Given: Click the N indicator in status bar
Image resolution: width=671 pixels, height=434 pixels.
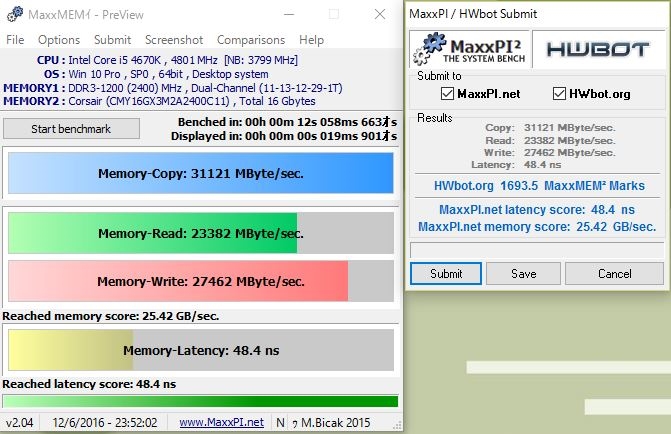Looking at the screenshot, I should click(280, 422).
